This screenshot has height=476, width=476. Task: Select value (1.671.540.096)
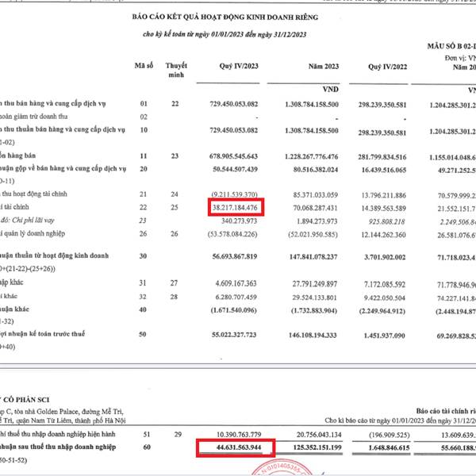tap(234, 310)
